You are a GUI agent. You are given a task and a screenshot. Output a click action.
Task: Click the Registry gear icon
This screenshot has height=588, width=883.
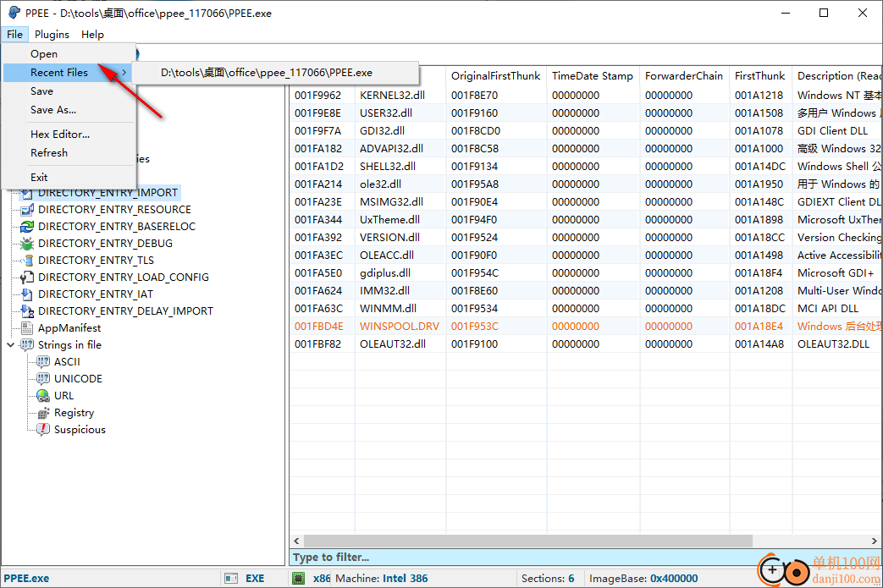tap(43, 413)
